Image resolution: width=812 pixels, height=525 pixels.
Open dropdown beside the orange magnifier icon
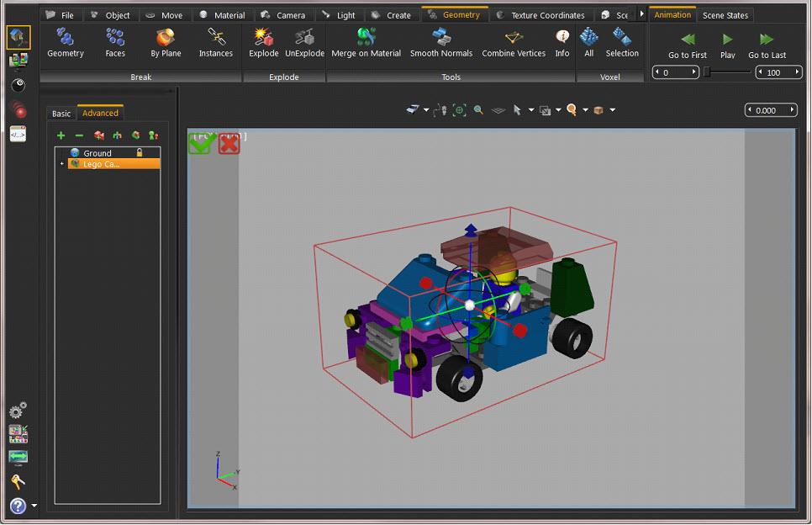(586, 110)
